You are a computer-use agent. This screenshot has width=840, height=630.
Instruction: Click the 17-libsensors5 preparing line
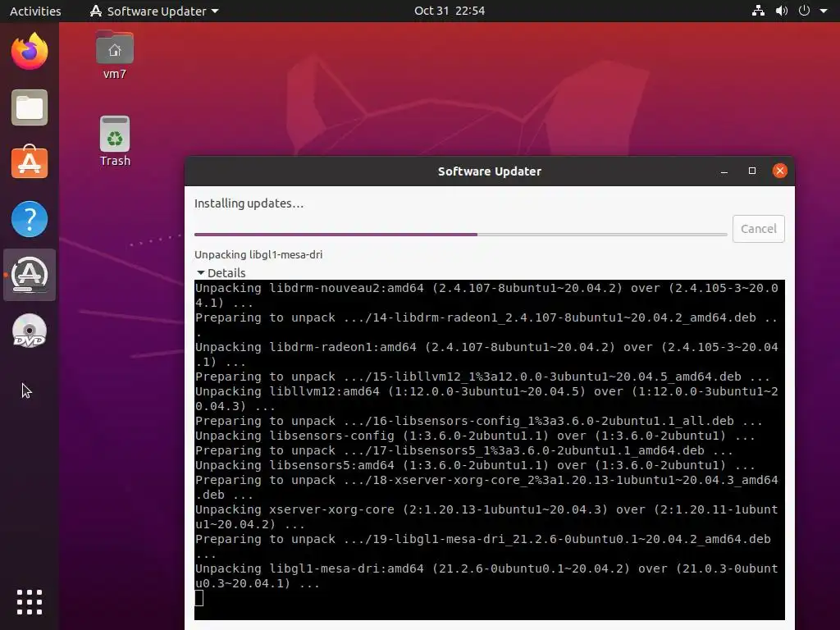464,450
